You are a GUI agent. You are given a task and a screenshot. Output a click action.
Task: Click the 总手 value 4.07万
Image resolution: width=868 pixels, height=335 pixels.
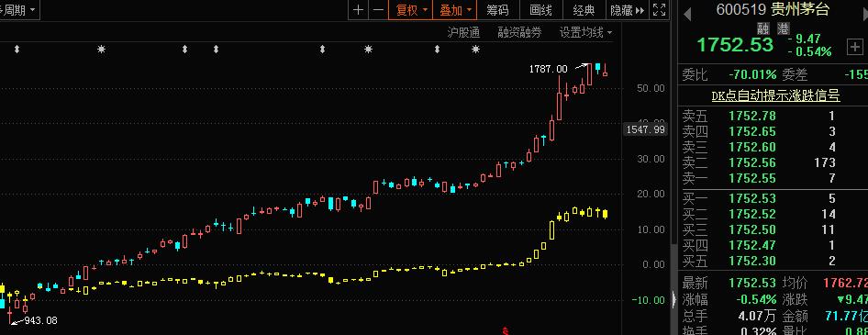point(756,316)
